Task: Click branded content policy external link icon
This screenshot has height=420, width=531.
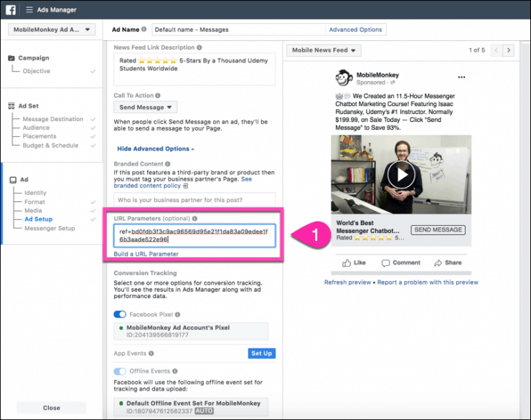Action: click(185, 186)
